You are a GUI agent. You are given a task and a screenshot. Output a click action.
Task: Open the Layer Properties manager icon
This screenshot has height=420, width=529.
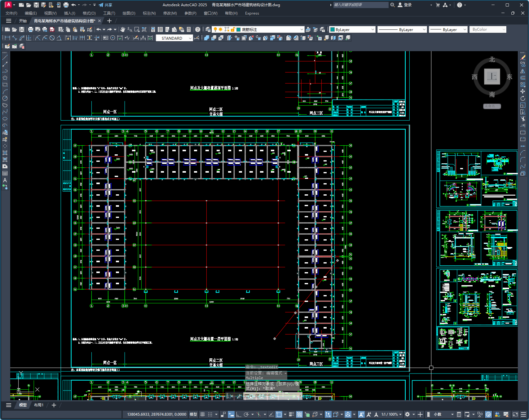pyautogui.click(x=208, y=29)
